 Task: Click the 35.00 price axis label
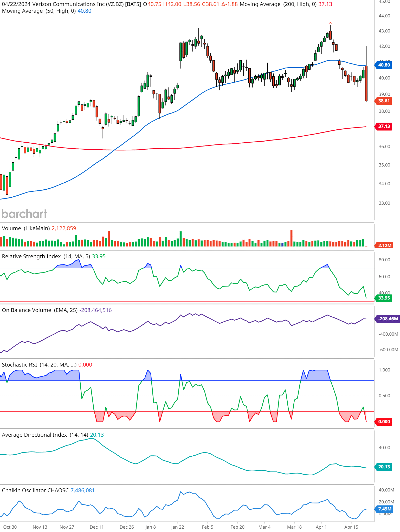384,165
